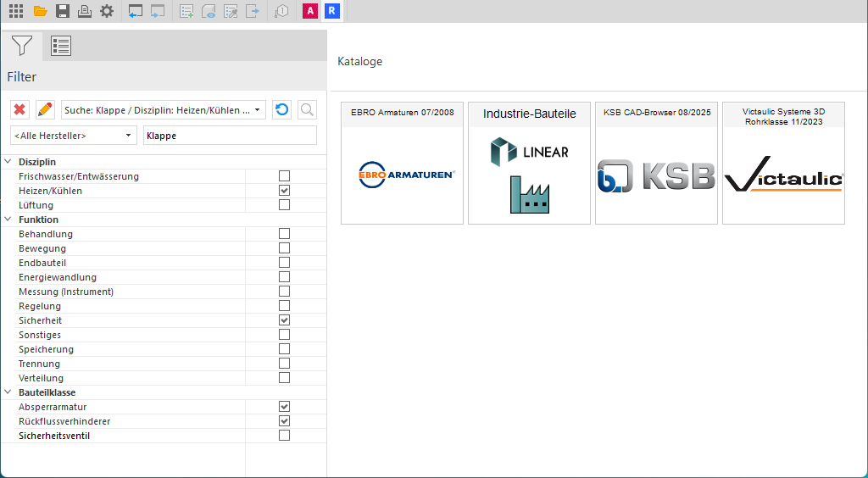This screenshot has height=478, width=868.
Task: Select the Heizen/Kühlen row label
Action: coord(50,191)
